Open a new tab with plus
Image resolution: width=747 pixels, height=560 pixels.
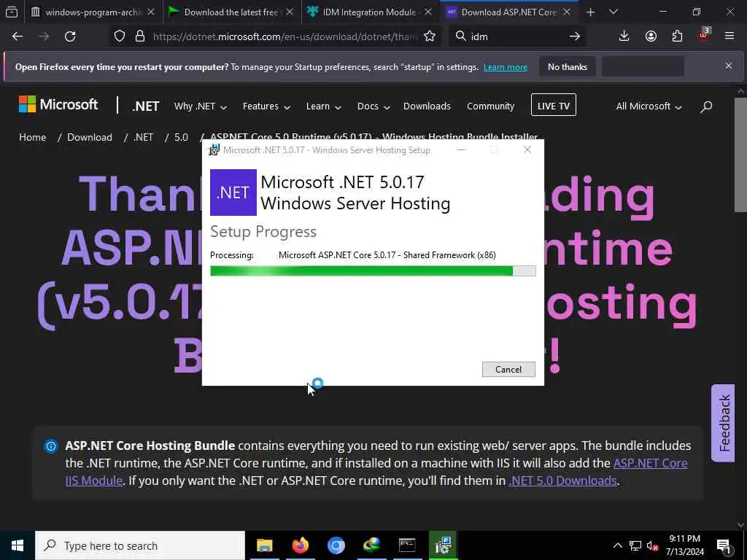click(591, 12)
